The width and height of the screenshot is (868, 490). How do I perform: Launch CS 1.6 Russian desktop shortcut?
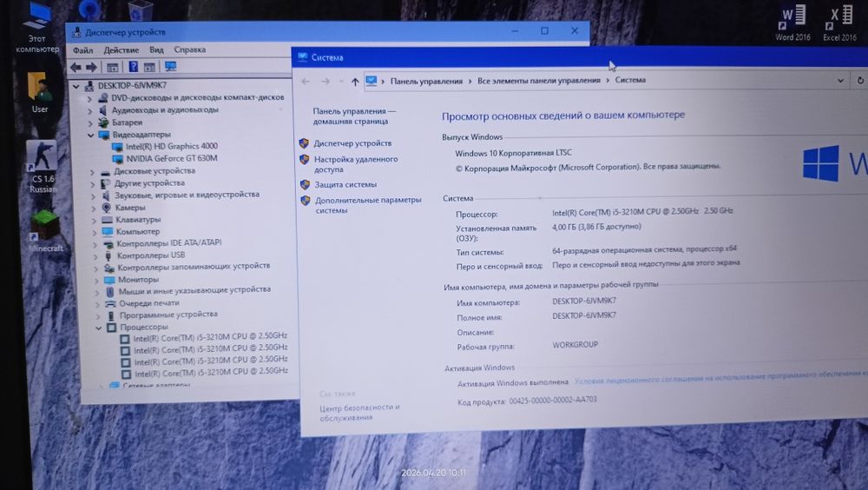click(42, 166)
